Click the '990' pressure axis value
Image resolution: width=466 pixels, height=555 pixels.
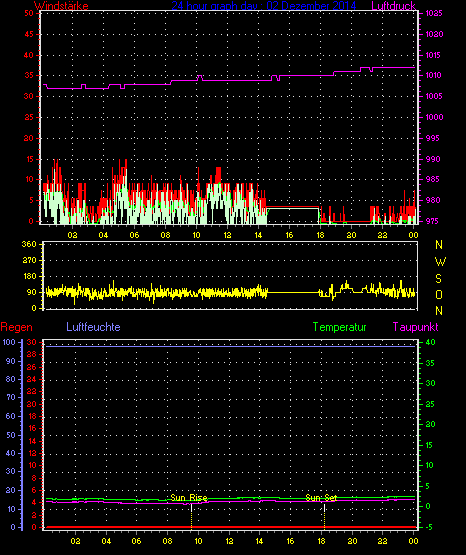coord(433,159)
